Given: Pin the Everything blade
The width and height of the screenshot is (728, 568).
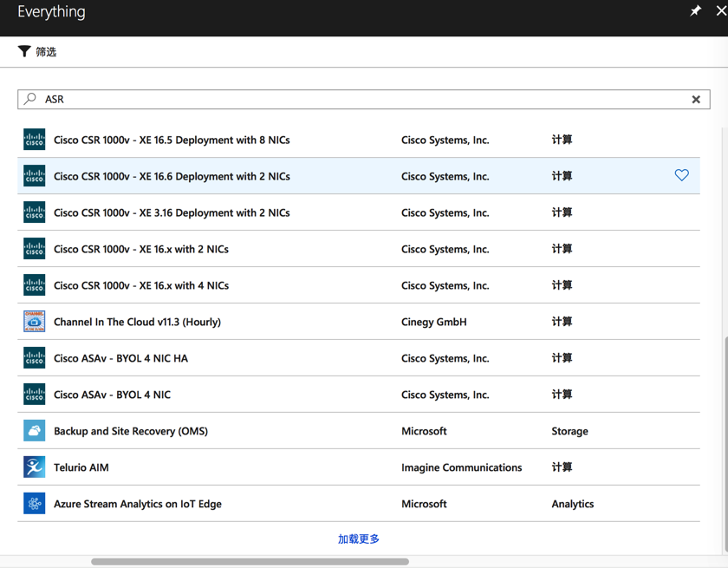Looking at the screenshot, I should coord(695,11).
